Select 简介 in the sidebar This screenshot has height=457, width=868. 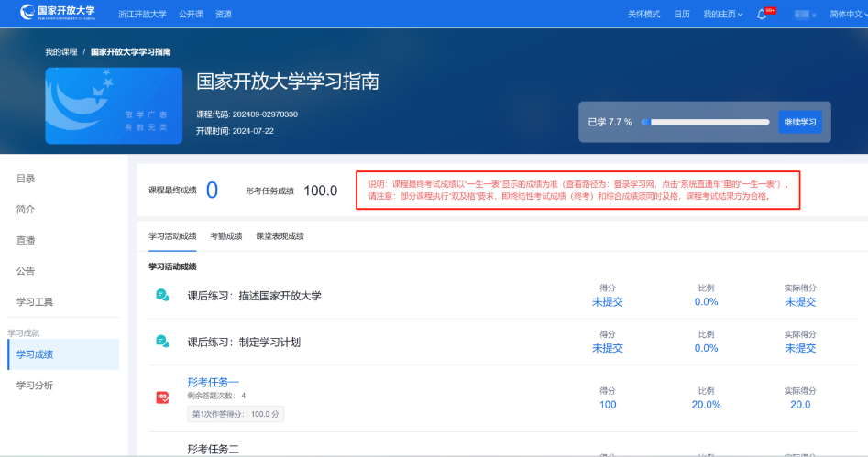click(26, 209)
